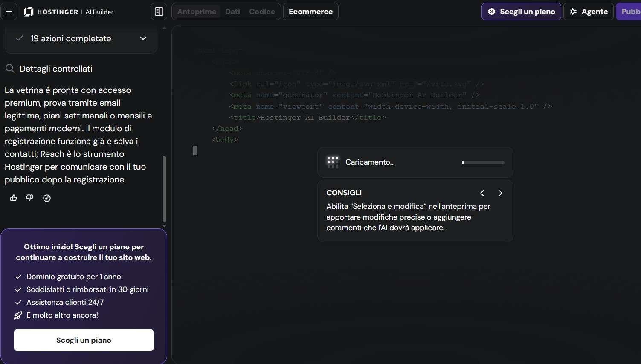Click the Caricamento… label
The height and width of the screenshot is (364, 641).
(x=370, y=162)
